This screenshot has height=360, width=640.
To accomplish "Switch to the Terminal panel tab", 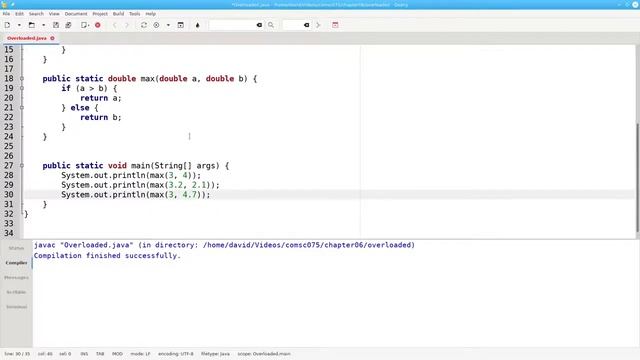I will tap(16, 307).
